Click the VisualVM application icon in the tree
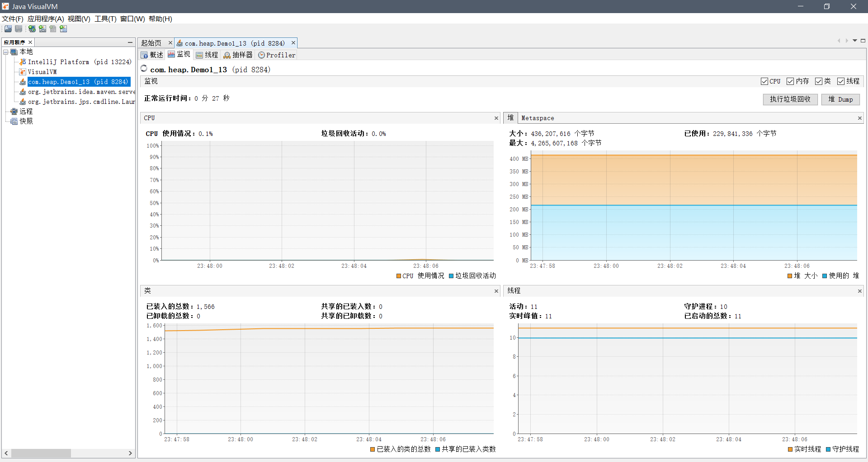868x462 pixels. coord(23,72)
